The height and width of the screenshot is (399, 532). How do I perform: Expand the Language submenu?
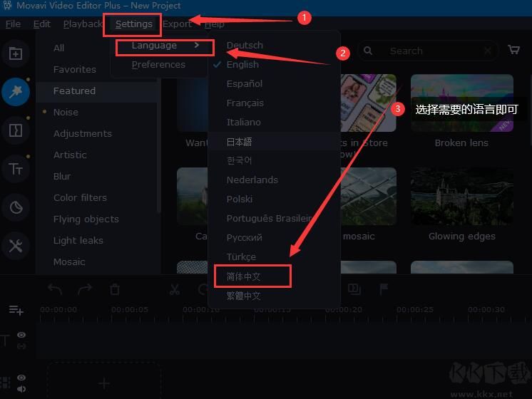tap(165, 46)
